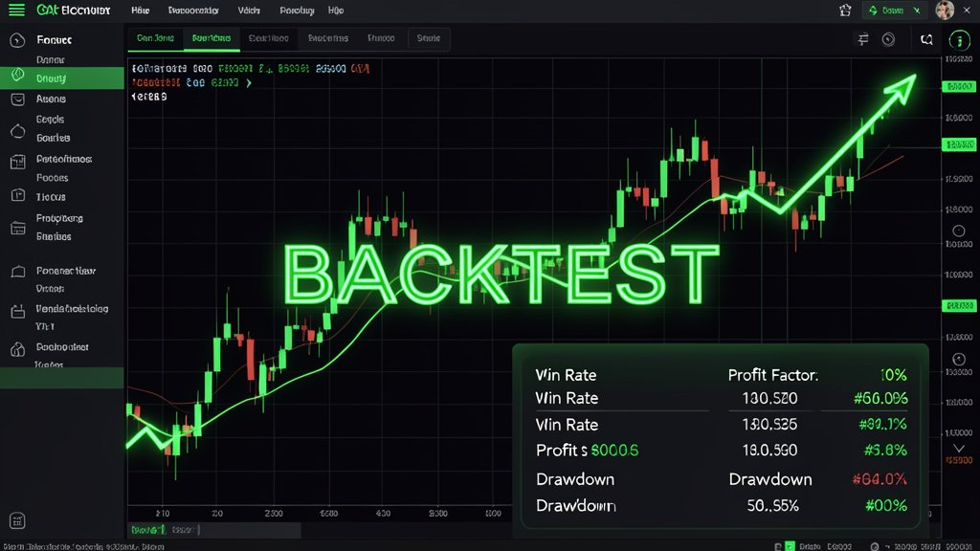The width and height of the screenshot is (980, 551).
Task: Select the highlighted green Dnouty sidebar item
Action: (x=62, y=78)
